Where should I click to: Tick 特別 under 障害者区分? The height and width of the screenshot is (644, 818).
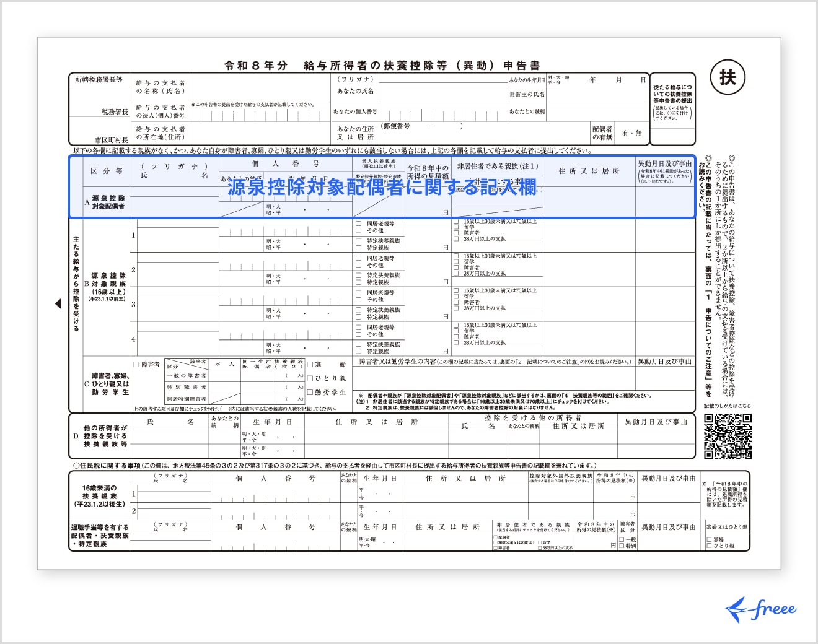pyautogui.click(x=622, y=546)
